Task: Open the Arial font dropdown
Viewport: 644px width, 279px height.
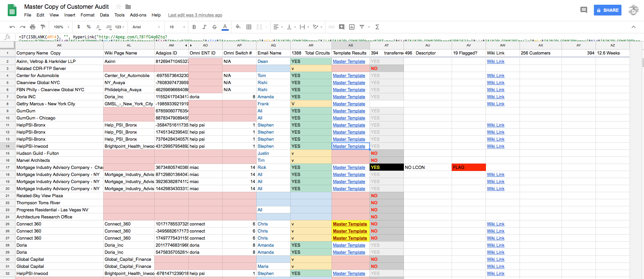Action: [x=146, y=27]
